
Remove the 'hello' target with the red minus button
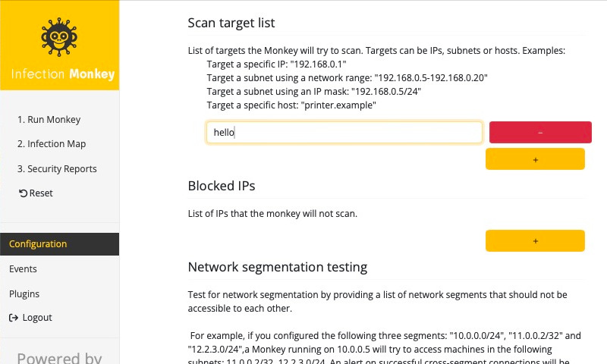point(539,132)
